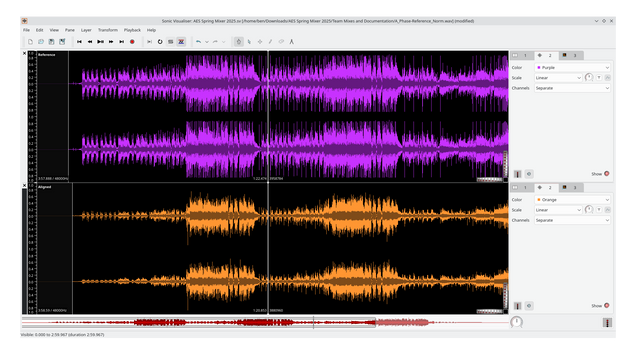This screenshot has width=636, height=362.
Task: Open the Redo history dropdown arrow
Action: [x=223, y=42]
